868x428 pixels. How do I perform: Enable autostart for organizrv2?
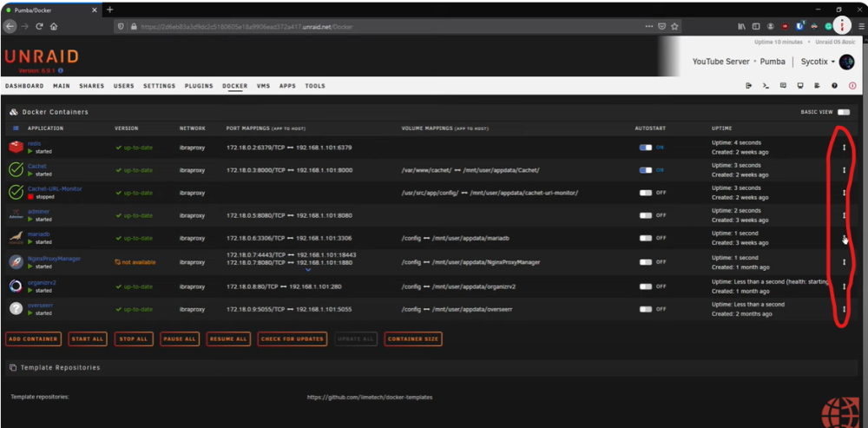(x=646, y=286)
